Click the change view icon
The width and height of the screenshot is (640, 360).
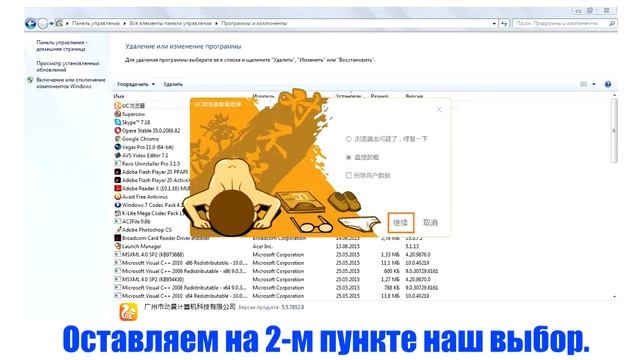point(584,84)
